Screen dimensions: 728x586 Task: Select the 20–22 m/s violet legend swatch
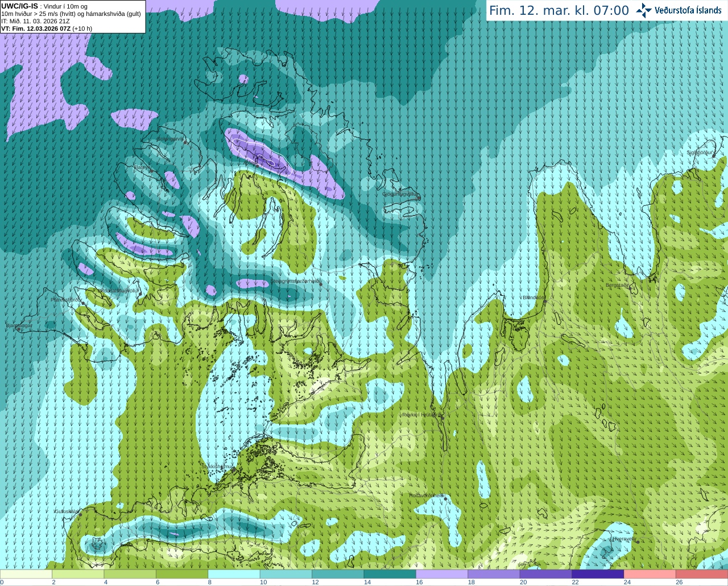(546, 575)
